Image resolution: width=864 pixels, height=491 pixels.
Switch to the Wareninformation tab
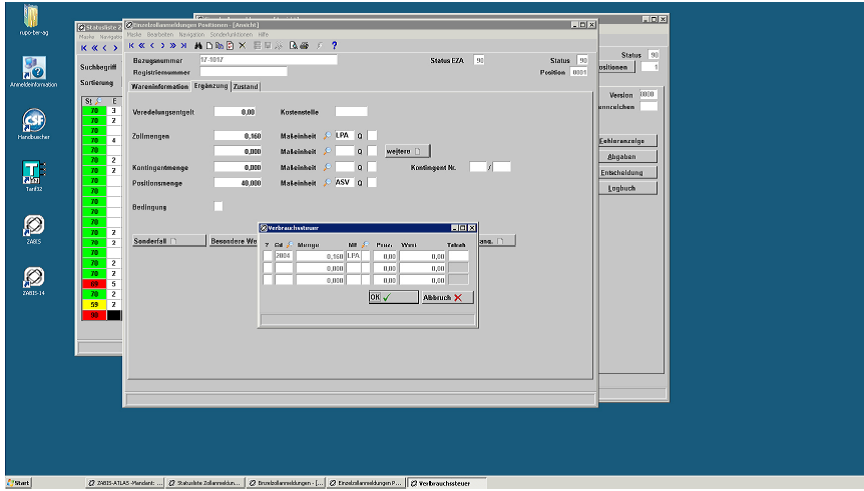160,87
